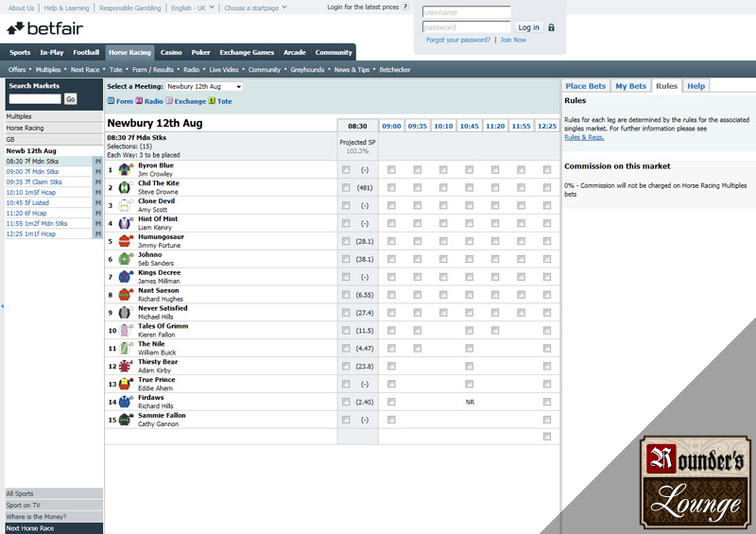The width and height of the screenshot is (756, 534).
Task: Click the Form icon below meeting selector
Action: click(111, 101)
